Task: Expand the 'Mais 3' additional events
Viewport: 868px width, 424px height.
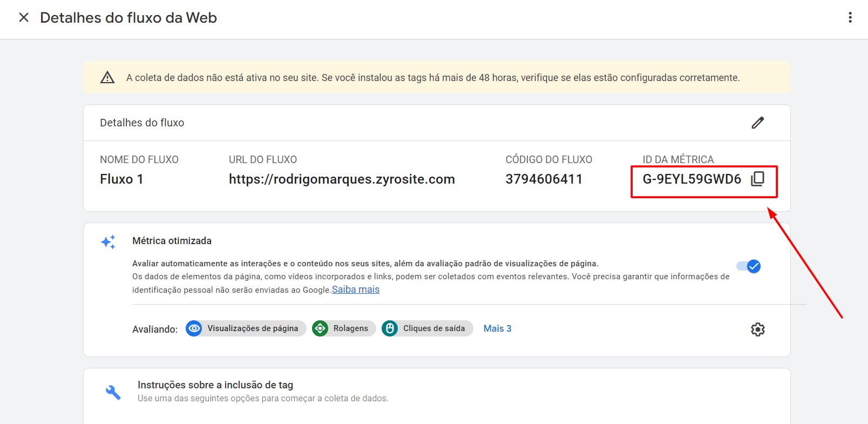Action: click(497, 328)
